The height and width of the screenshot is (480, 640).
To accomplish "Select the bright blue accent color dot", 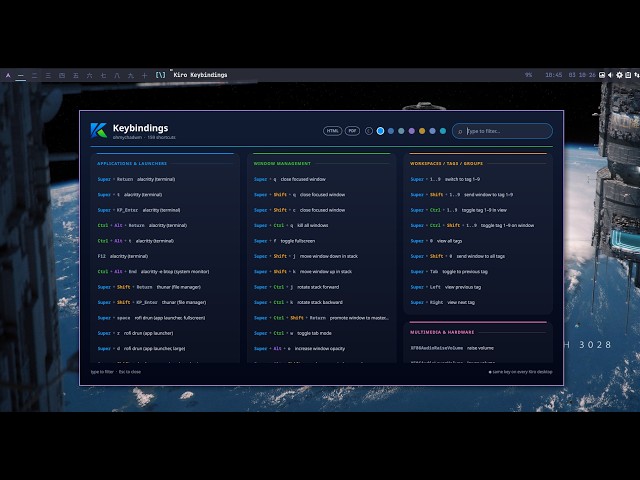I will pyautogui.click(x=380, y=131).
